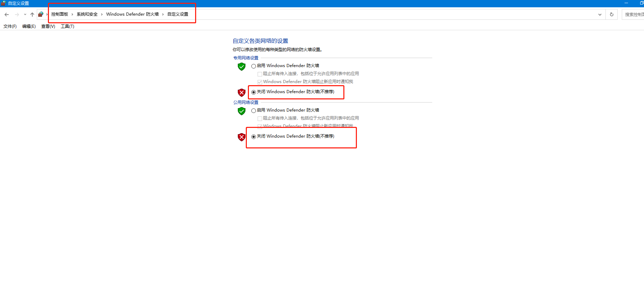The image size is (644, 301).
Task: Click the 公用网络设置 section label
Action: pyautogui.click(x=246, y=103)
